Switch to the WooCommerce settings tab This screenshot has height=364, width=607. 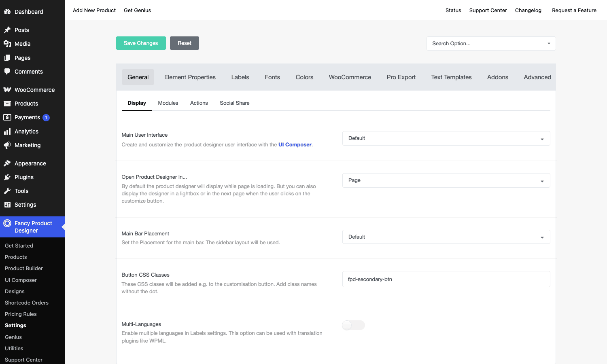(x=350, y=77)
